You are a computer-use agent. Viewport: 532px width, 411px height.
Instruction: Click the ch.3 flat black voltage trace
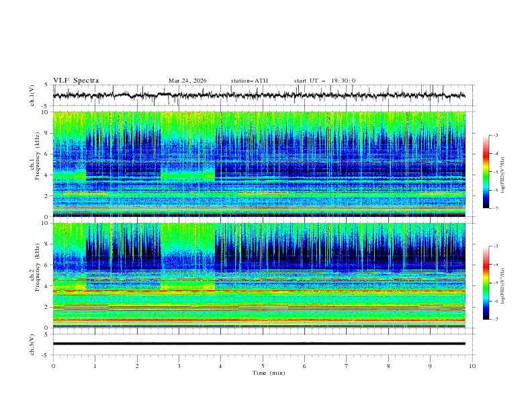pos(259,344)
